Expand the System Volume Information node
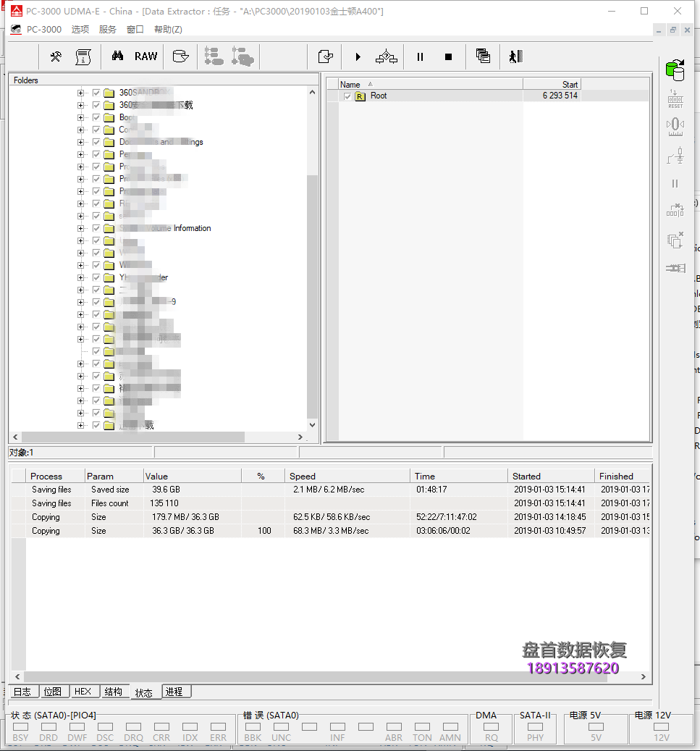 coord(80,228)
